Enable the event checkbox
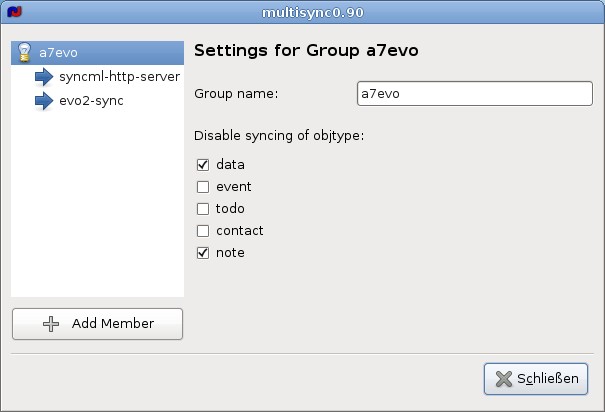This screenshot has height=412, width=605. [203, 187]
